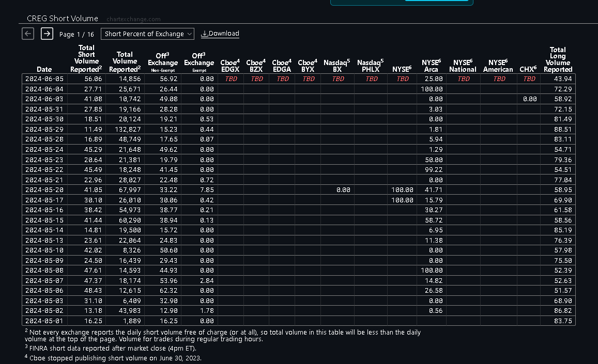Select date cell 2024-05-20
This screenshot has width=598, height=364.
[44, 190]
